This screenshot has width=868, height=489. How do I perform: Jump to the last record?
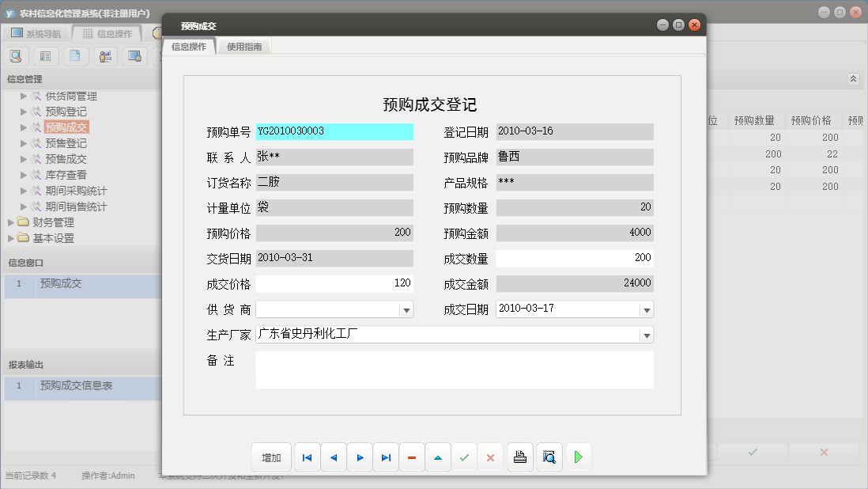[x=386, y=457]
